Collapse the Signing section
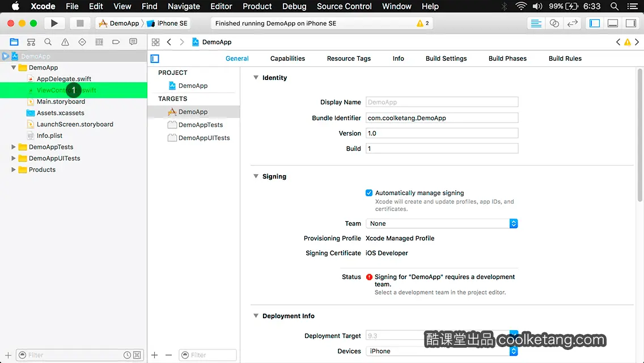This screenshot has height=363, width=644. (x=256, y=176)
